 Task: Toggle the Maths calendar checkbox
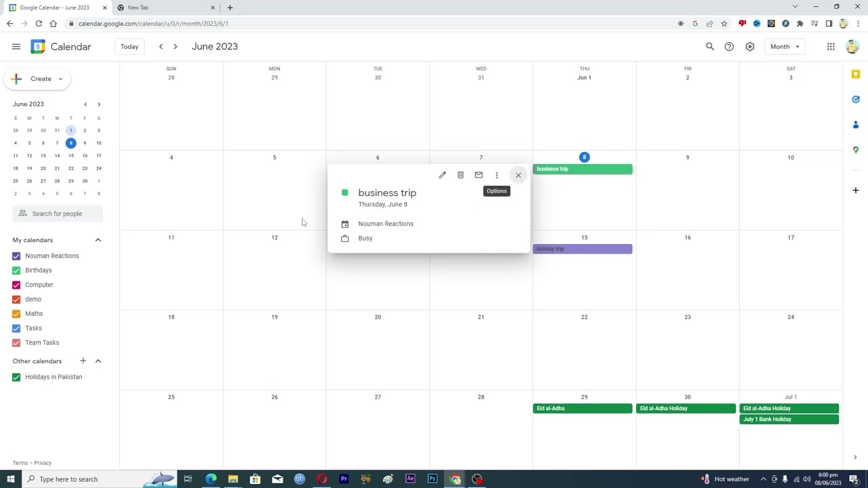(16, 314)
